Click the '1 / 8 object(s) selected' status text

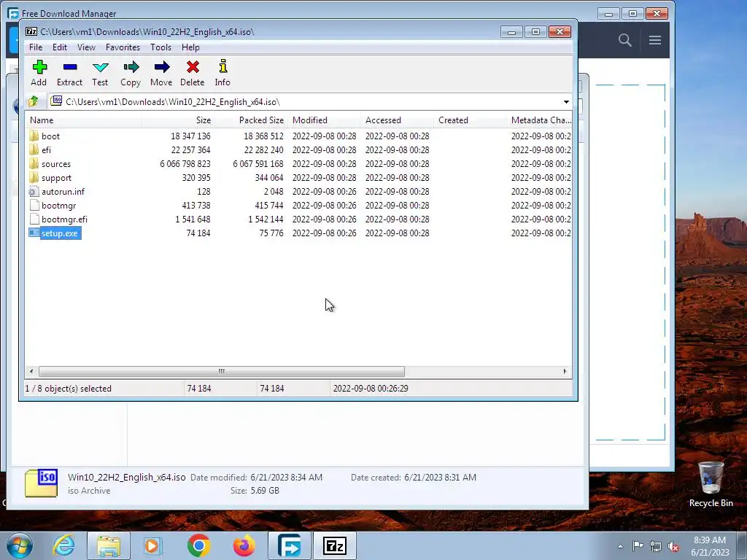[68, 389]
